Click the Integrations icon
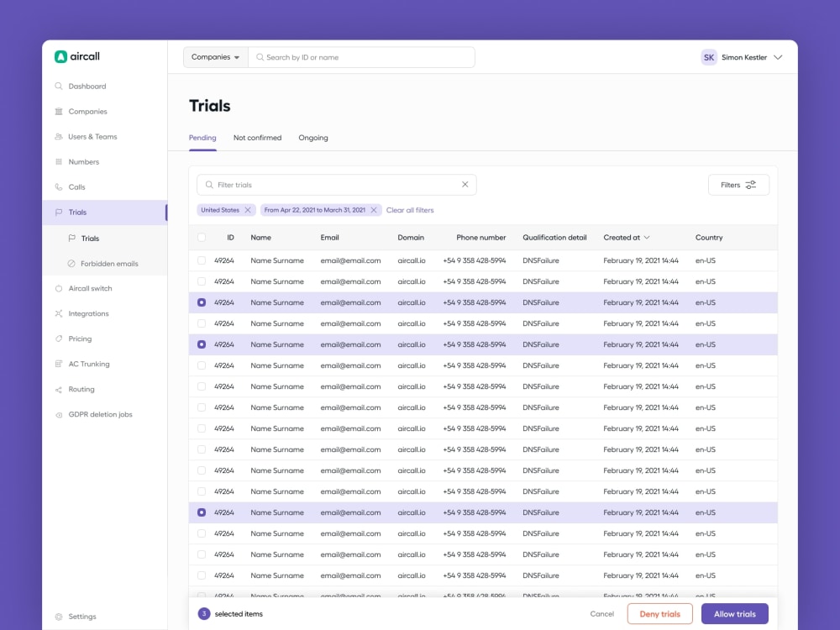Image resolution: width=840 pixels, height=630 pixels. [x=59, y=313]
